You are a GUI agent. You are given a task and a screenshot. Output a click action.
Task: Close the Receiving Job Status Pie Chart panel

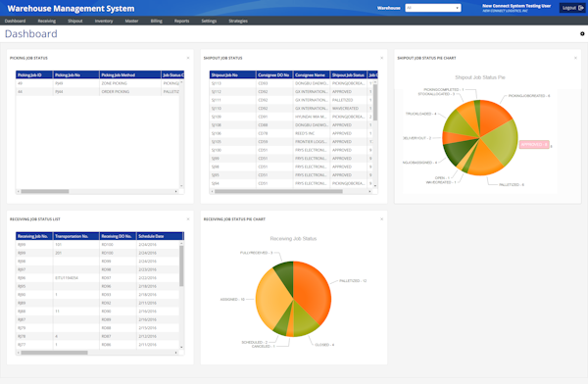tap(382, 219)
